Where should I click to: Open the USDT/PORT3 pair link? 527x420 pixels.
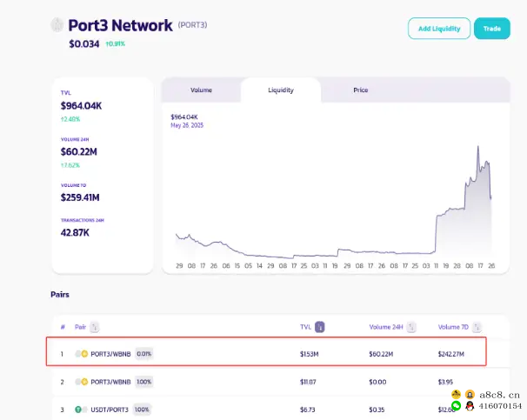click(108, 409)
